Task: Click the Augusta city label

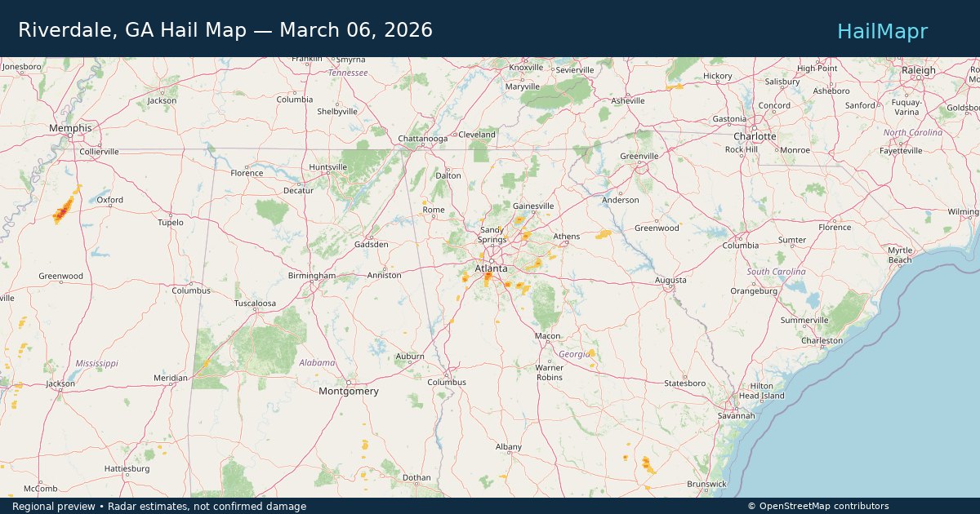Action: pos(670,281)
